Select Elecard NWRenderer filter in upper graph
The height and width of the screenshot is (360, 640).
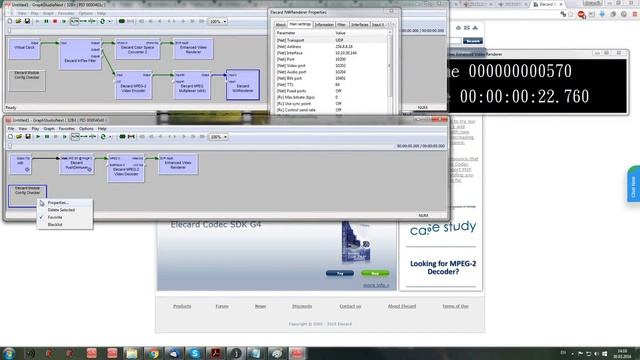pyautogui.click(x=243, y=85)
